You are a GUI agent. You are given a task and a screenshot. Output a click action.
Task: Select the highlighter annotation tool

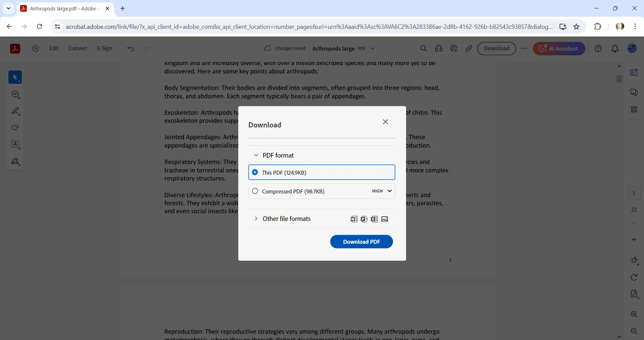[x=15, y=111]
